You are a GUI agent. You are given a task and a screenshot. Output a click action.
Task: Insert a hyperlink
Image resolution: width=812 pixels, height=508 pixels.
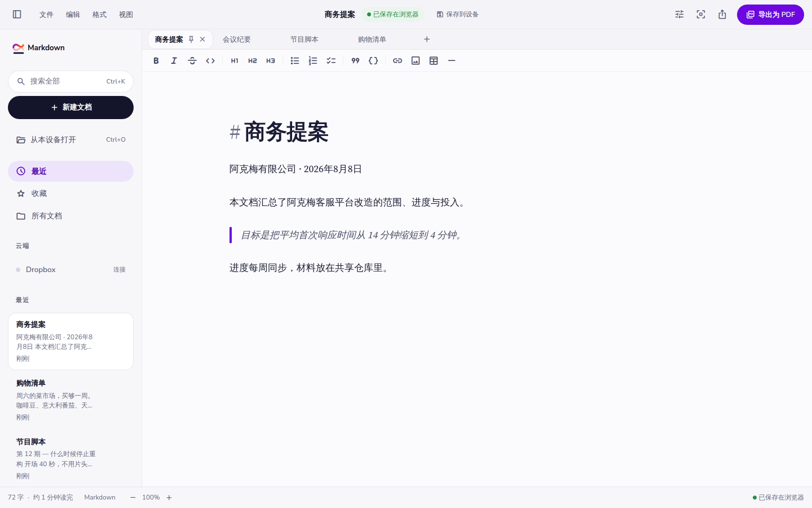[398, 61]
